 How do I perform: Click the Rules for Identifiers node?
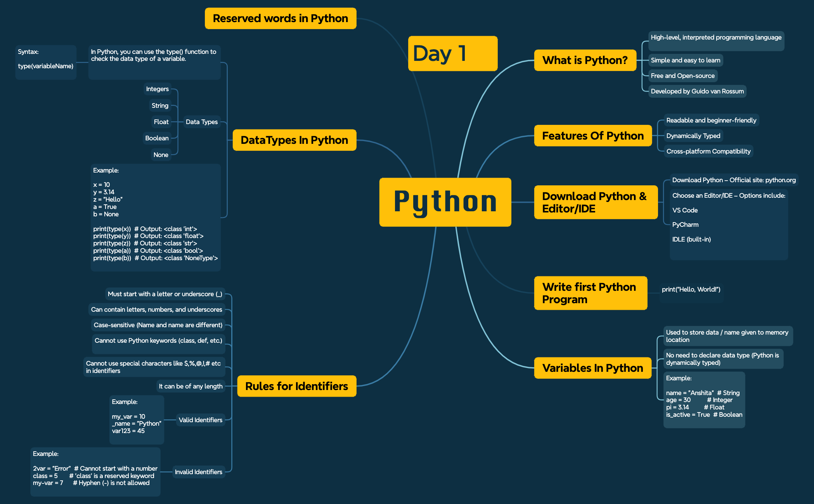[296, 386]
